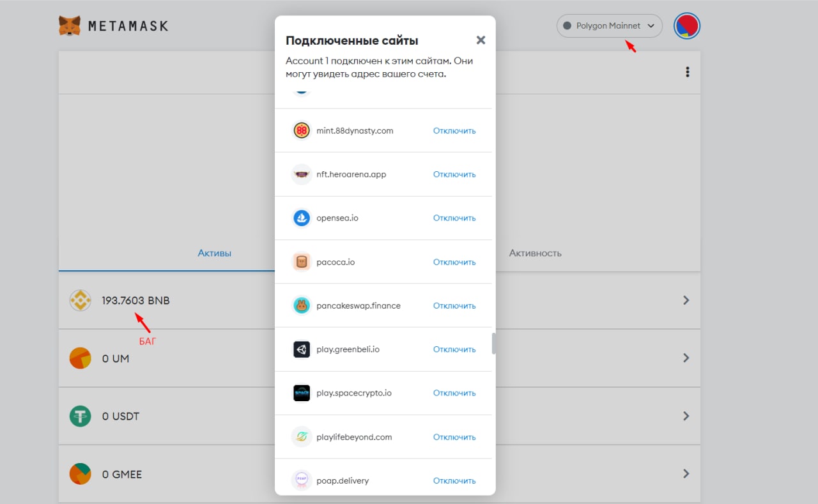Viewport: 818px width, 504px height.
Task: Open the three-dot account options menu
Action: click(x=687, y=72)
